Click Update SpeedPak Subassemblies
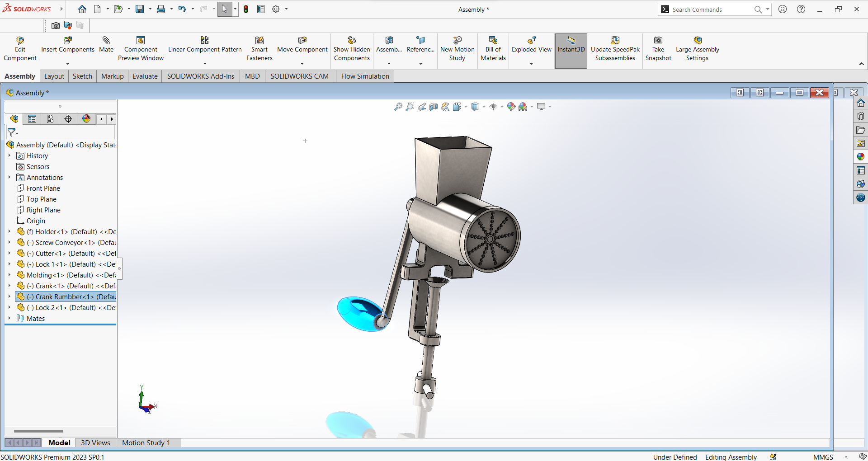 click(615, 49)
